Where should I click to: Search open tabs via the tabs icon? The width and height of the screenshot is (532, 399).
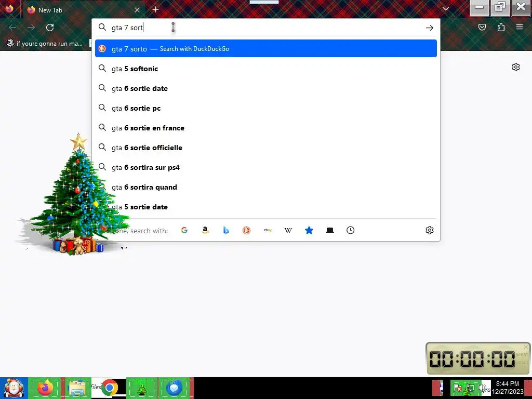click(330, 230)
